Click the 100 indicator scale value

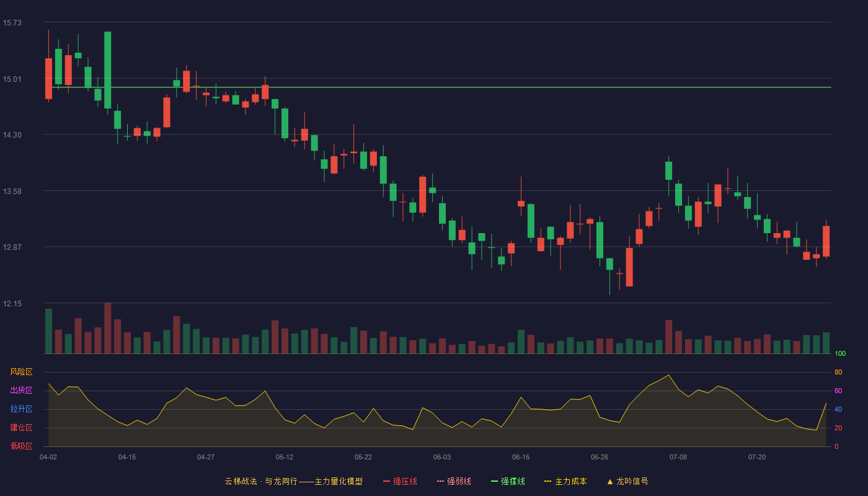[x=840, y=354]
